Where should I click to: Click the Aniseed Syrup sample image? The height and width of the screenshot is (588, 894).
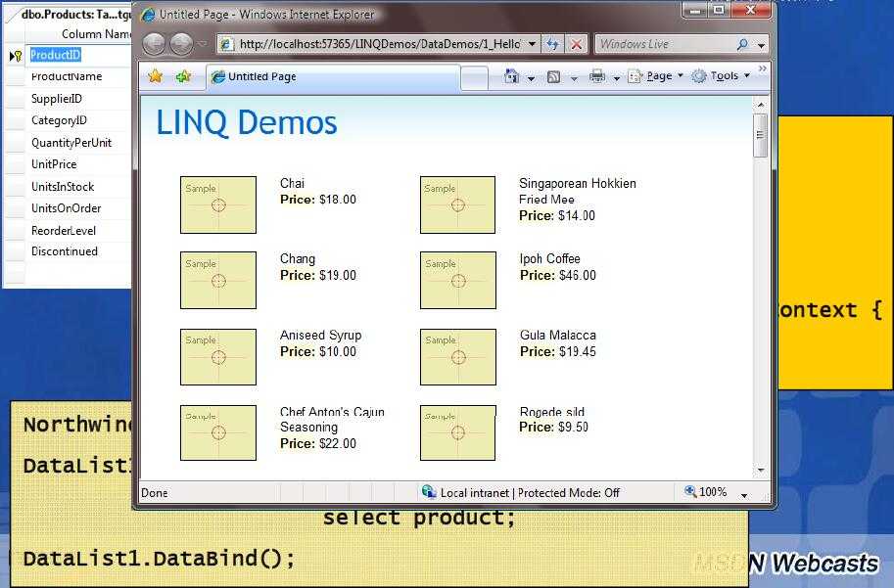[218, 357]
